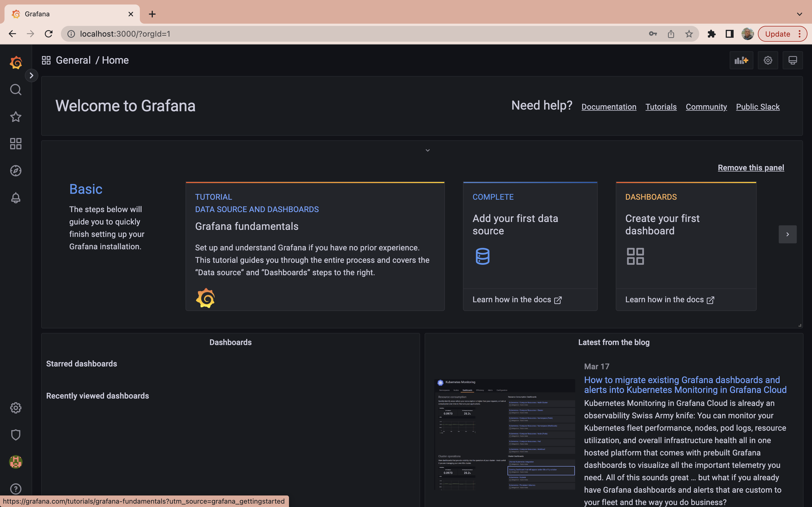Click the General breadcrumb folder

click(x=73, y=60)
